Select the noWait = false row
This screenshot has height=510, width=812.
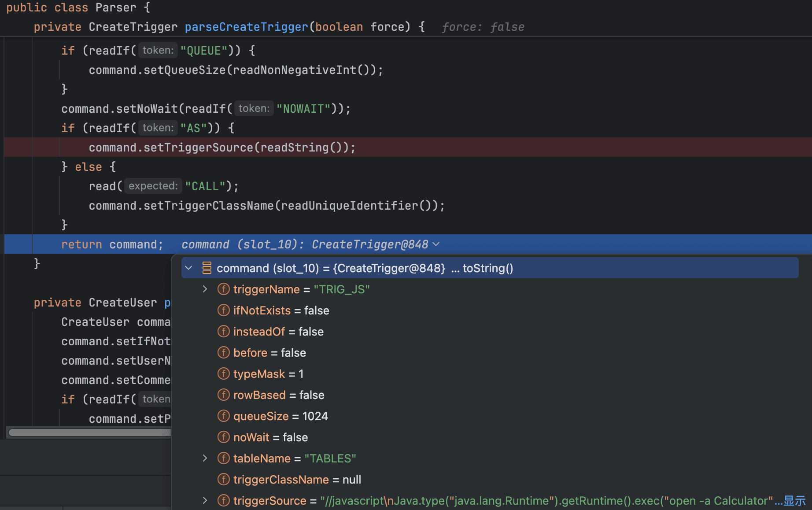(490, 437)
